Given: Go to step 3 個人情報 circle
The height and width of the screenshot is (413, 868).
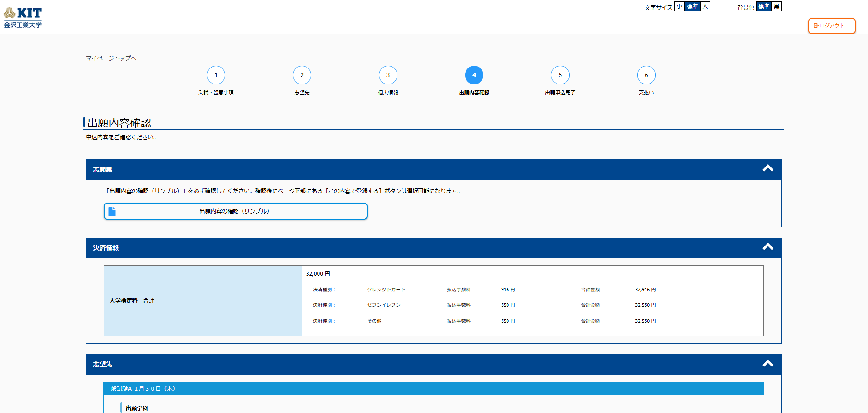Looking at the screenshot, I should tap(388, 75).
